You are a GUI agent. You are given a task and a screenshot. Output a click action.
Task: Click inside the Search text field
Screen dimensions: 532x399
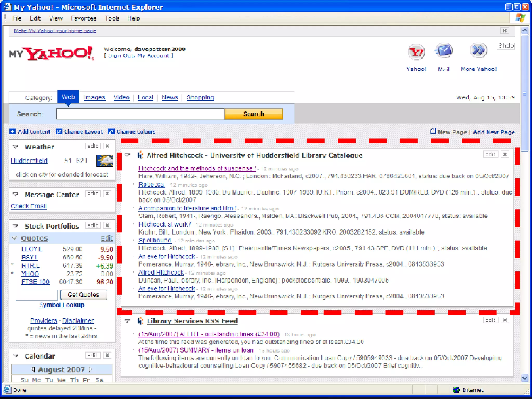[x=140, y=114]
